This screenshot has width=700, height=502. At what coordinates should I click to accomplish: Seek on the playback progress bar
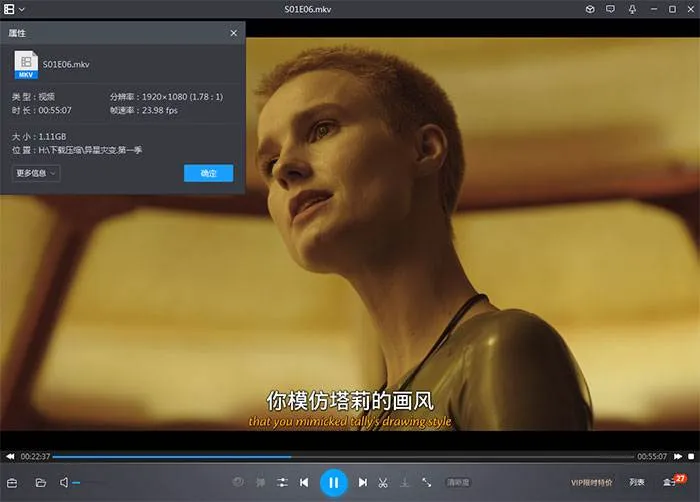[343, 457]
